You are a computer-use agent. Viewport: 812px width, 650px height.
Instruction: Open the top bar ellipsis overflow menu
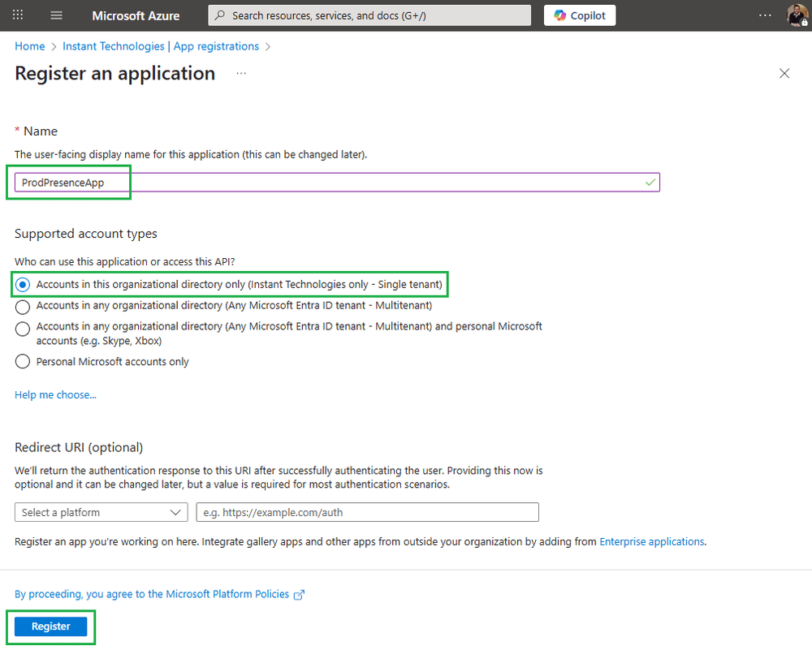coord(765,15)
